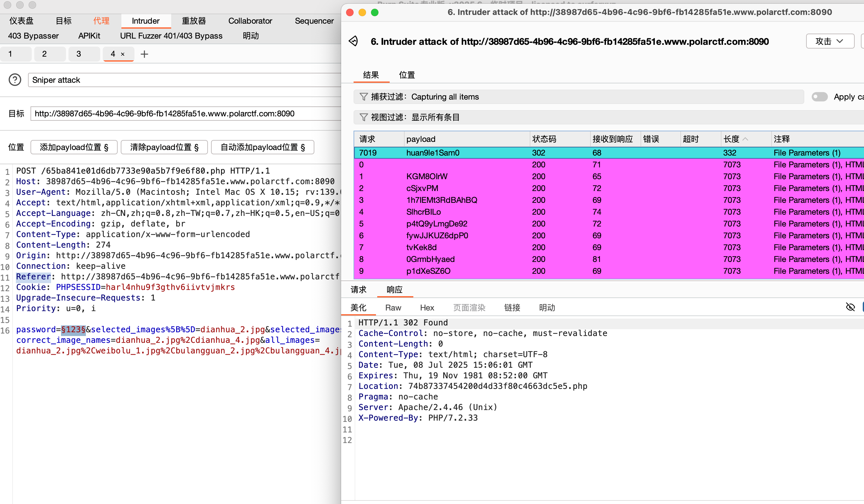Click the length column sort arrow
Screen dimensions: 864x504
(745, 139)
